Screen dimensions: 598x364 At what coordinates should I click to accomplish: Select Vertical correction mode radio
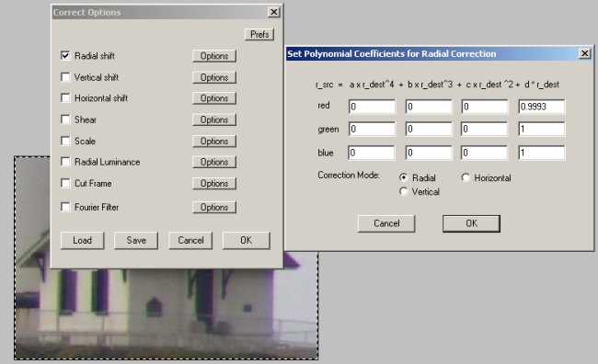404,191
